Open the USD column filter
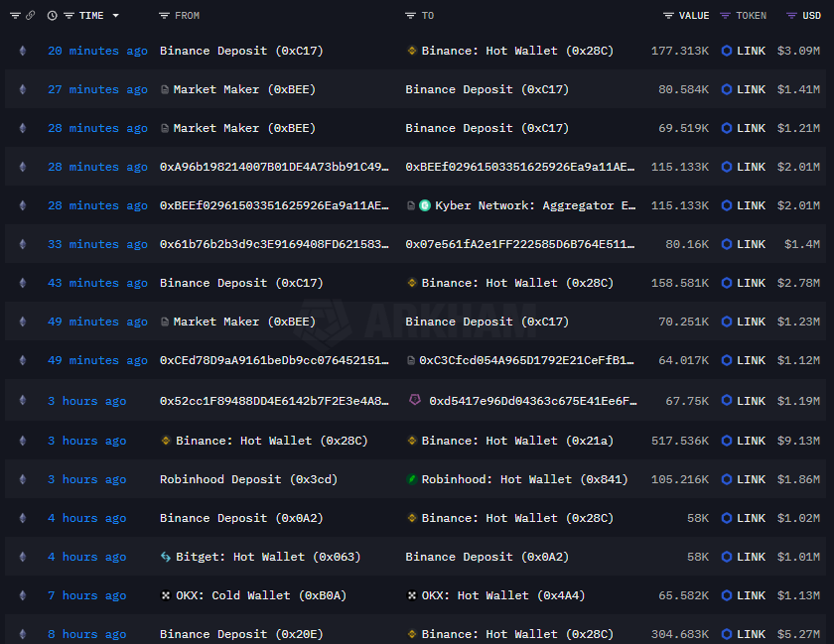The width and height of the screenshot is (834, 644). click(x=791, y=16)
